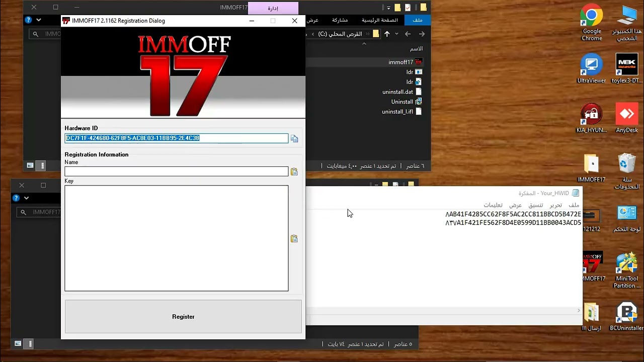Sort files by the الاسم column header
Image resolution: width=644 pixels, height=362 pixels.
point(417,49)
